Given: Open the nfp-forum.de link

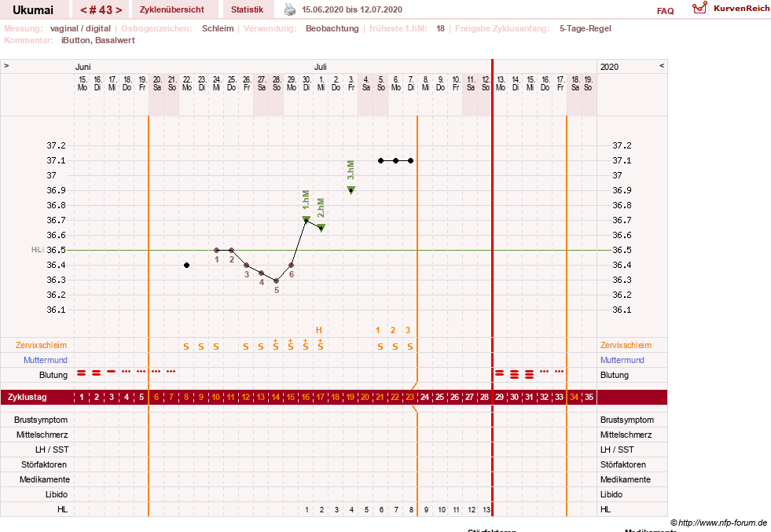Looking at the screenshot, I should (718, 523).
